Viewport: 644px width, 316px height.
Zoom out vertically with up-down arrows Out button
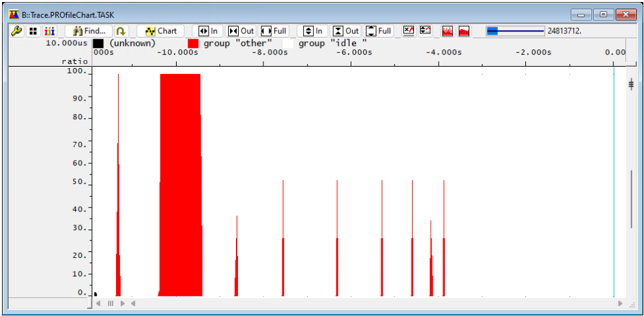346,31
